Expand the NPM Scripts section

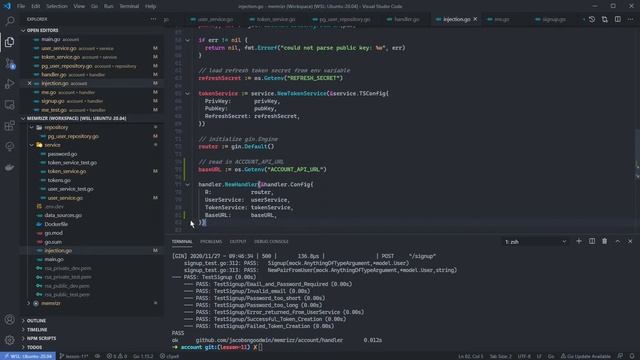point(41,338)
